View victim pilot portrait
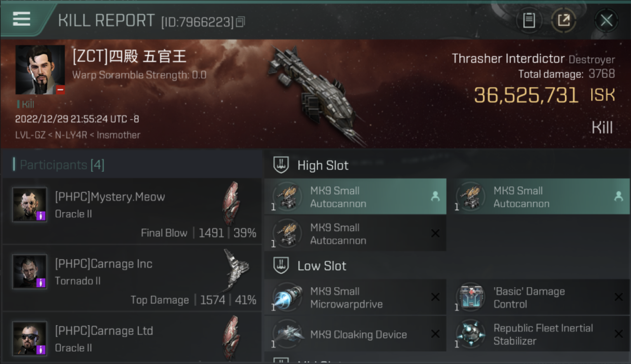This screenshot has width=631, height=364. click(x=40, y=70)
